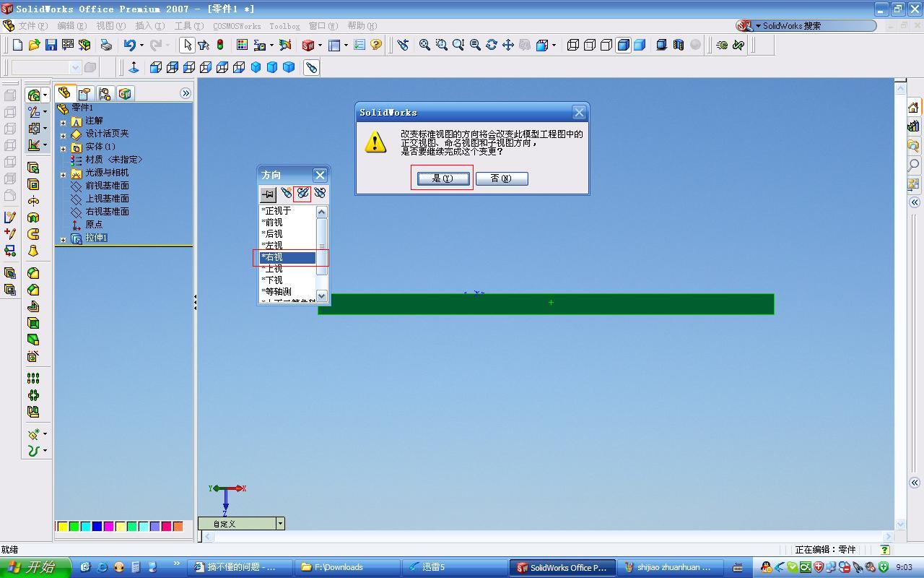Click the Isometric view cube icon
Screen dimensions: 924x578
pyautogui.click(x=256, y=67)
